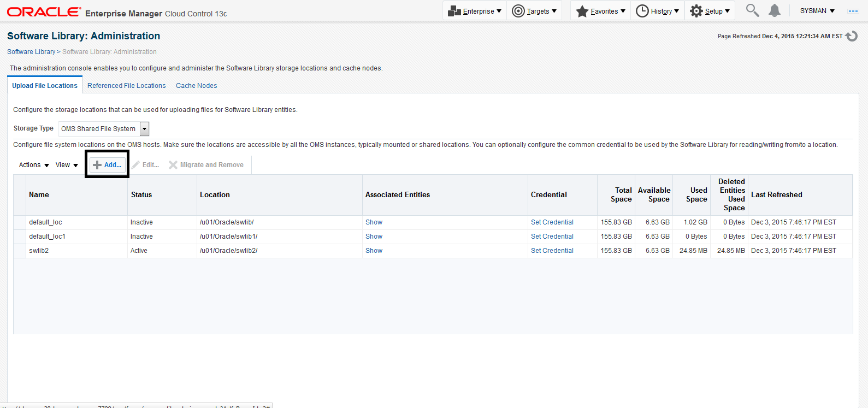Click the search magnifier icon
This screenshot has height=408, width=868.
click(x=752, y=10)
